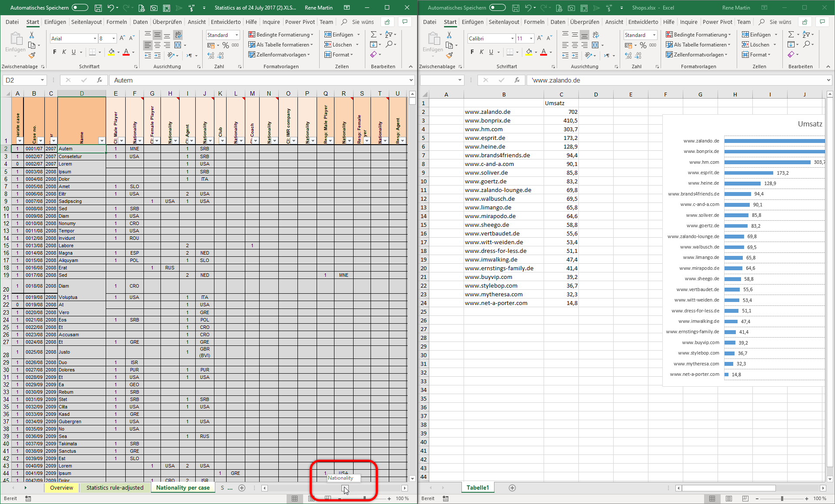Open the Name Box dropdown next to D2

coord(42,80)
